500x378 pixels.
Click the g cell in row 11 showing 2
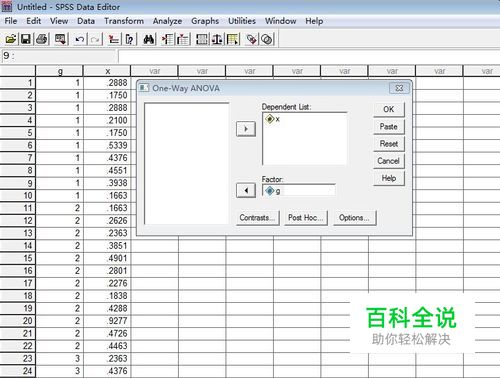point(59,208)
